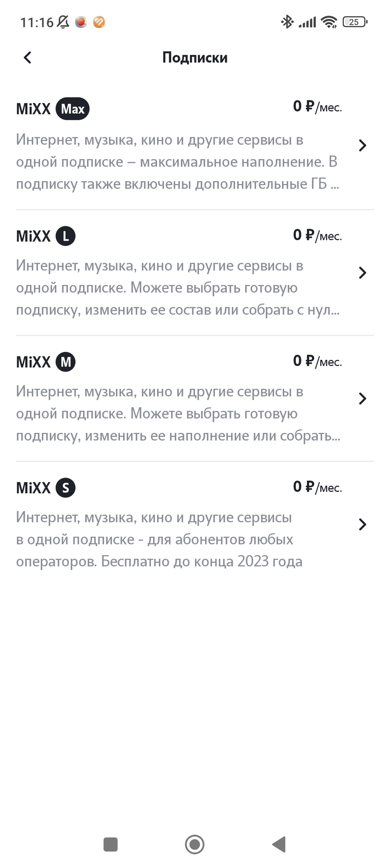The width and height of the screenshot is (390, 868).
Task: Open the MiXX L subscription title
Action: click(x=33, y=236)
